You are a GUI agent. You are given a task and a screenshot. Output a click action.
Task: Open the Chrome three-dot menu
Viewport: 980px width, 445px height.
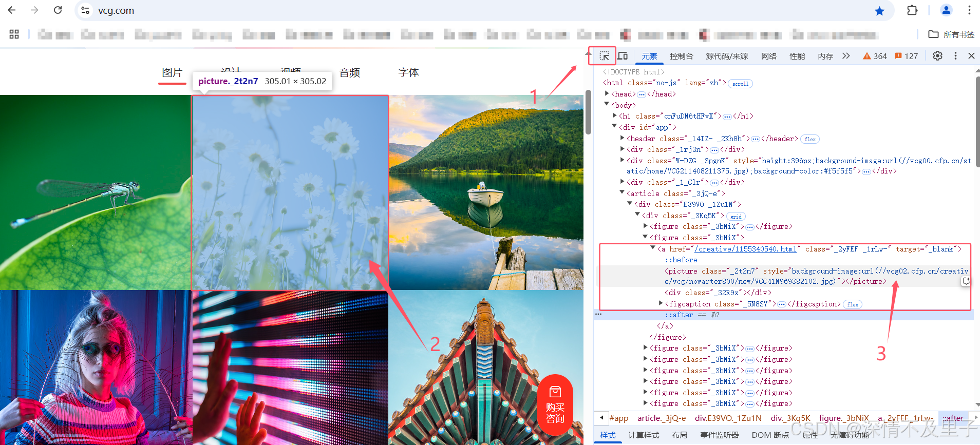[969, 10]
